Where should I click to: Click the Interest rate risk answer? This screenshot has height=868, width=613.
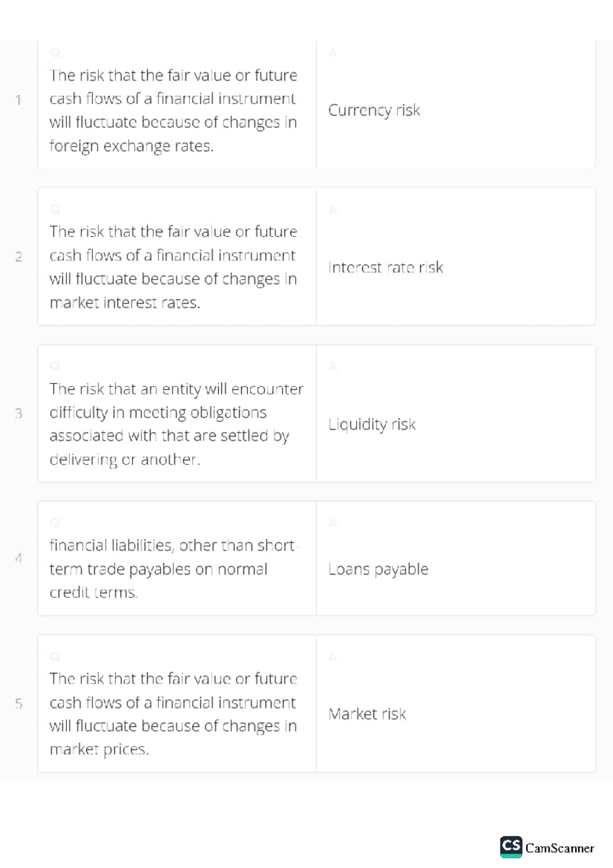[x=386, y=267]
